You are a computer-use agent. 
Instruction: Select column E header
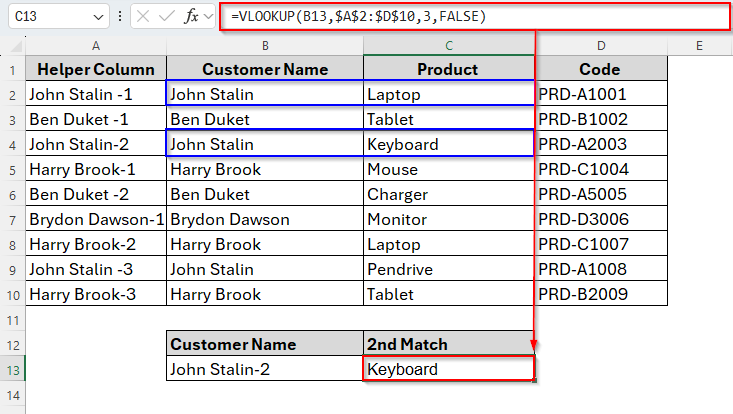click(x=698, y=46)
